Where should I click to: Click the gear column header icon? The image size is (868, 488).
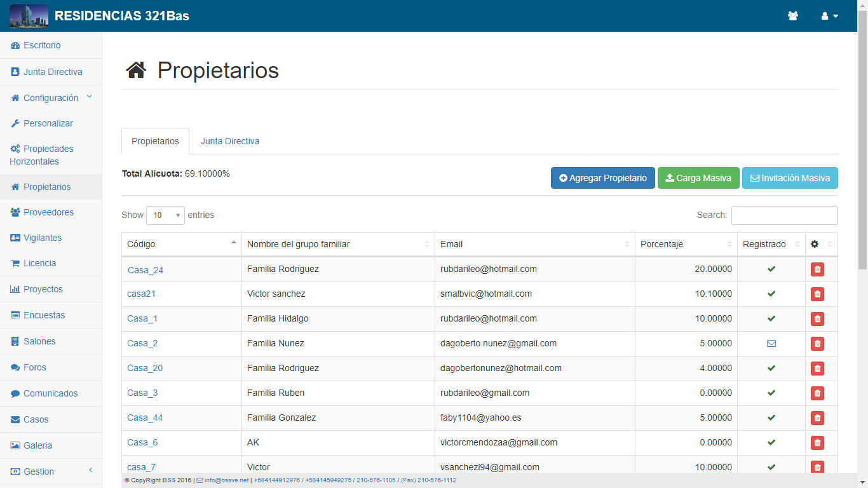point(815,244)
